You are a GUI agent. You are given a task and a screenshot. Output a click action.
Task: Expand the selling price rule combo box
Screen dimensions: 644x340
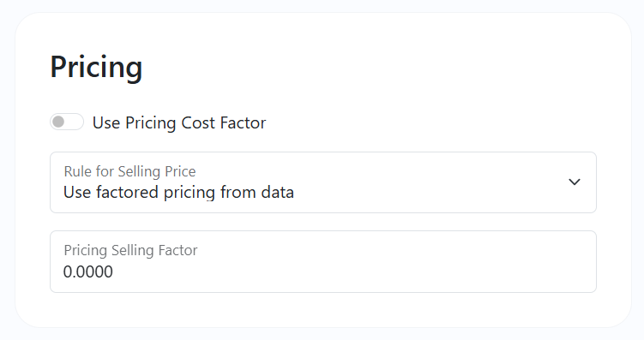323,182
